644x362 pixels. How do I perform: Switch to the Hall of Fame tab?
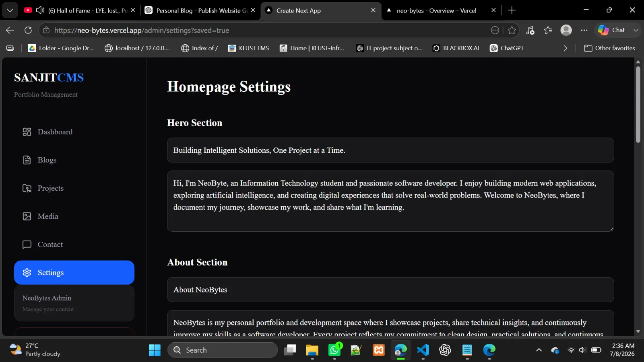pos(79,10)
